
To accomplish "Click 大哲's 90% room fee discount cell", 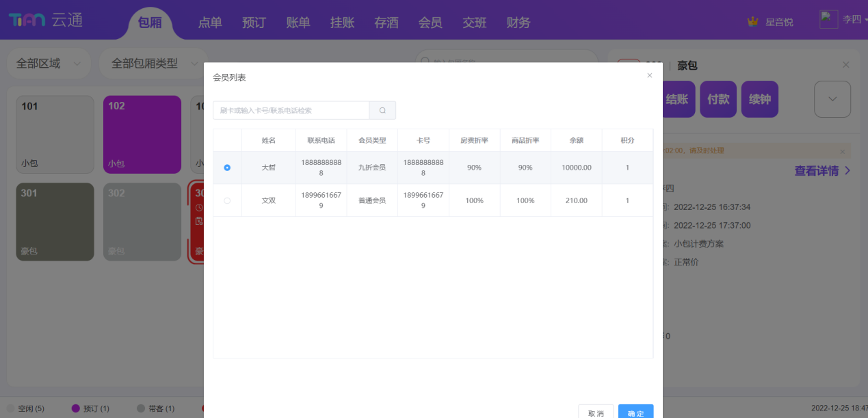I will click(x=474, y=168).
